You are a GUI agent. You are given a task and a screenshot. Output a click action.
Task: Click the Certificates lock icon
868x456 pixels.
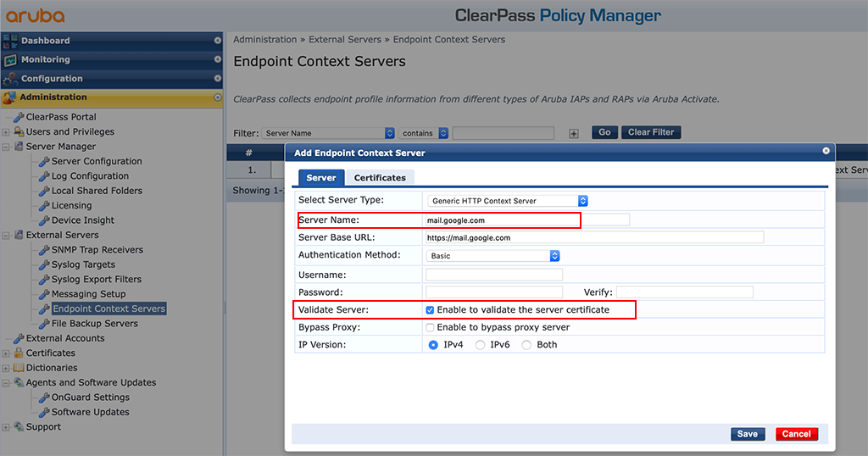pyautogui.click(x=19, y=353)
